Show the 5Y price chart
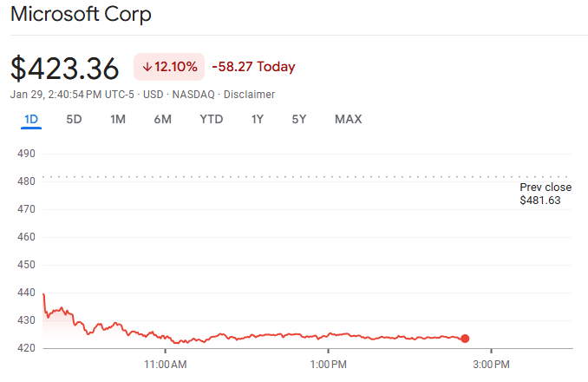The width and height of the screenshot is (588, 382). pos(298,119)
